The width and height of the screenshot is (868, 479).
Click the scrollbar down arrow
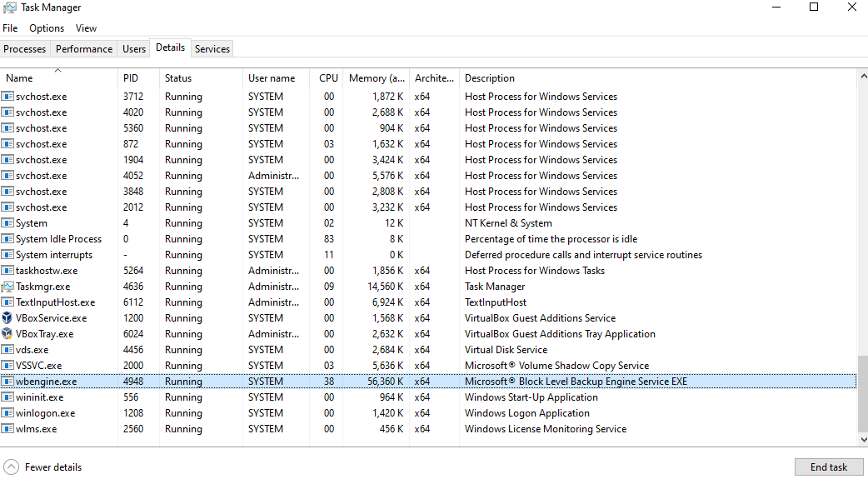coord(862,440)
